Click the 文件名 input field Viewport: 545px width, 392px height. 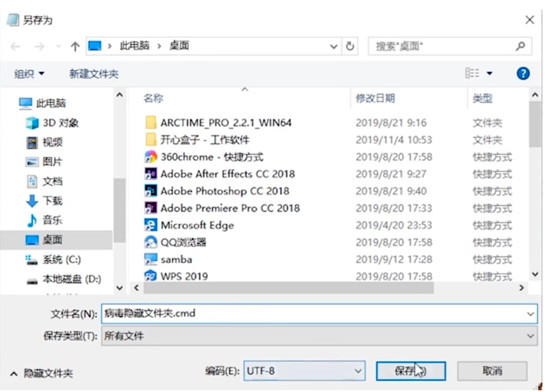316,314
